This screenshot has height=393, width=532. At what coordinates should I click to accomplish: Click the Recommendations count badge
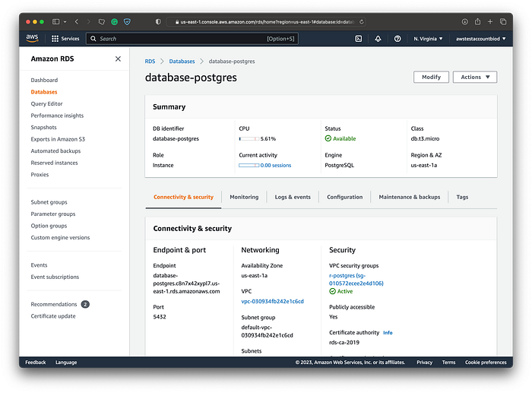point(85,304)
